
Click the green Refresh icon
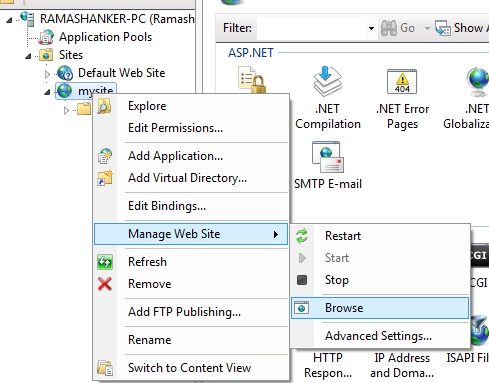[105, 262]
